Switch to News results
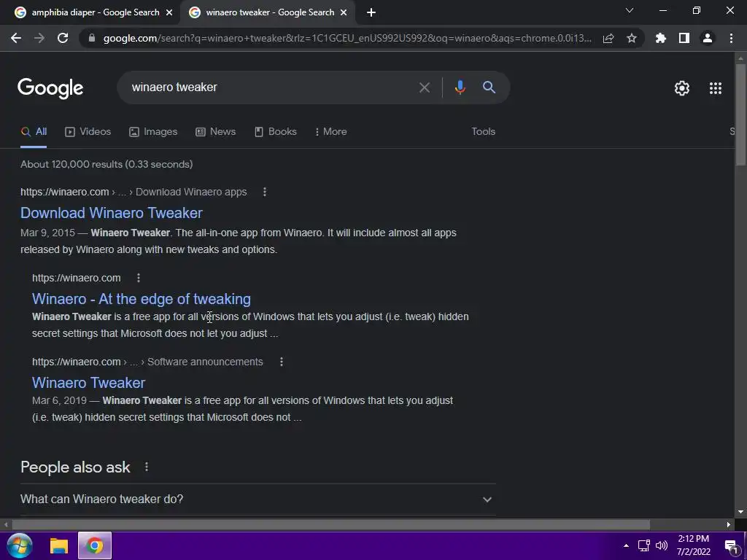The image size is (747, 560). (x=215, y=131)
